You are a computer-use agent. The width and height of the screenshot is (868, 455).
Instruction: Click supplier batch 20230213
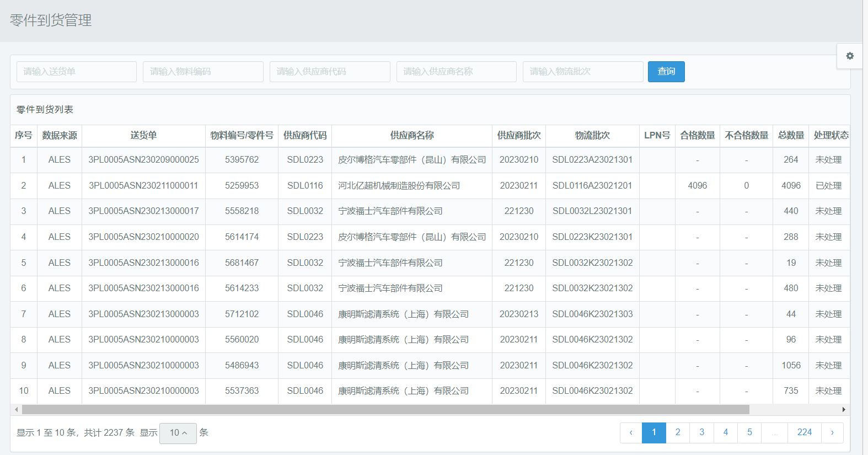click(519, 314)
